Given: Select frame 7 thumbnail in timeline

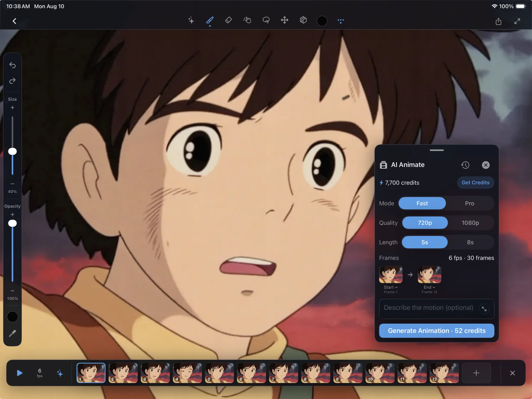Looking at the screenshot, I should pos(283,373).
